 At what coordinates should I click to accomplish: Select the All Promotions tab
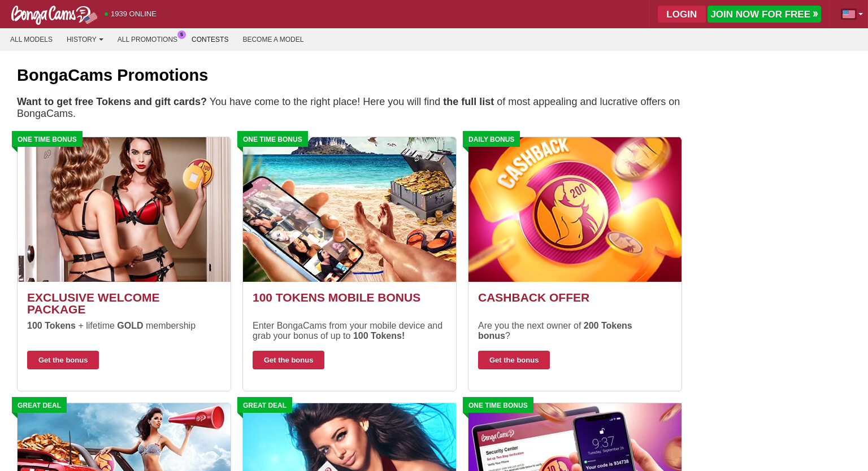[147, 40]
